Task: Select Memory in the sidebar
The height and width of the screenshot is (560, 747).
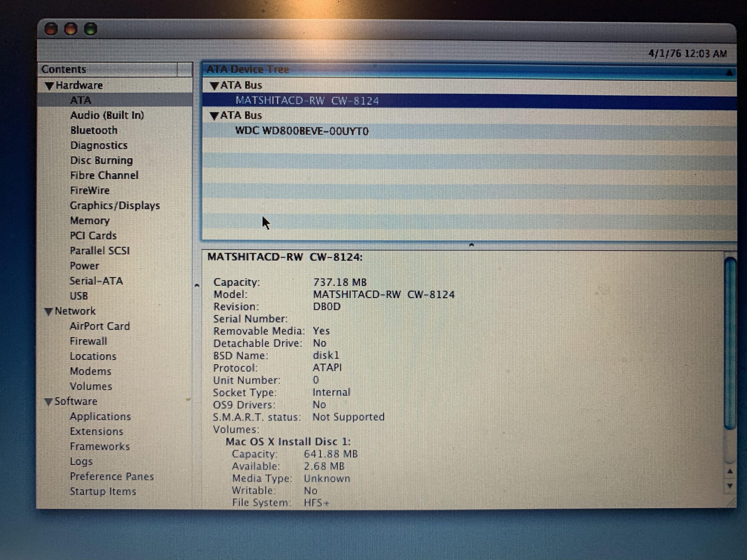Action: (x=90, y=221)
